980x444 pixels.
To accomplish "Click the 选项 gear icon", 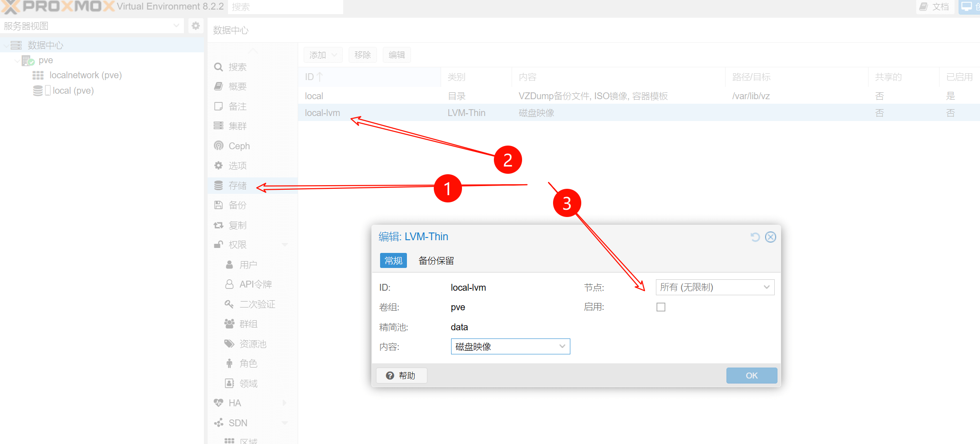I will tap(218, 166).
